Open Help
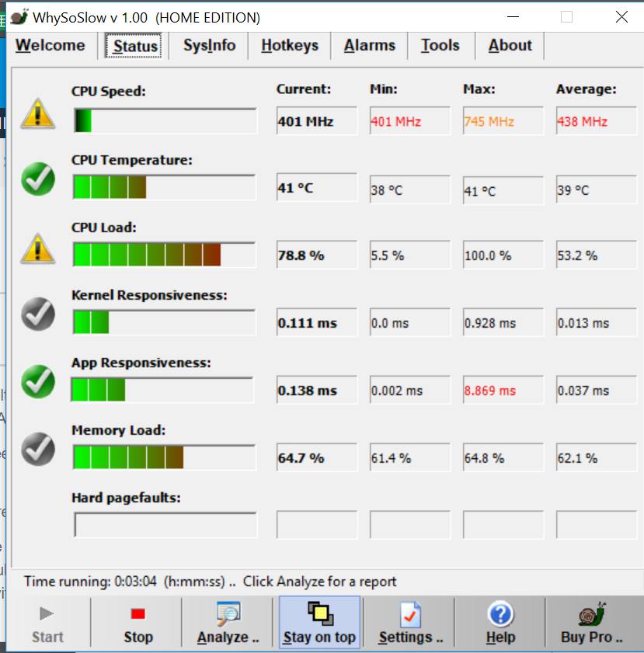 (x=500, y=623)
